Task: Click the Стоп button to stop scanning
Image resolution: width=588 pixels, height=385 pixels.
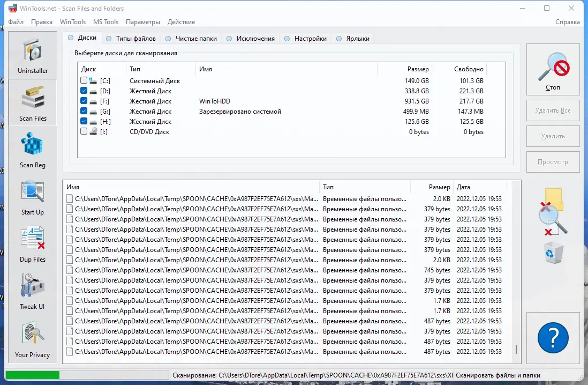Action: pos(553,70)
